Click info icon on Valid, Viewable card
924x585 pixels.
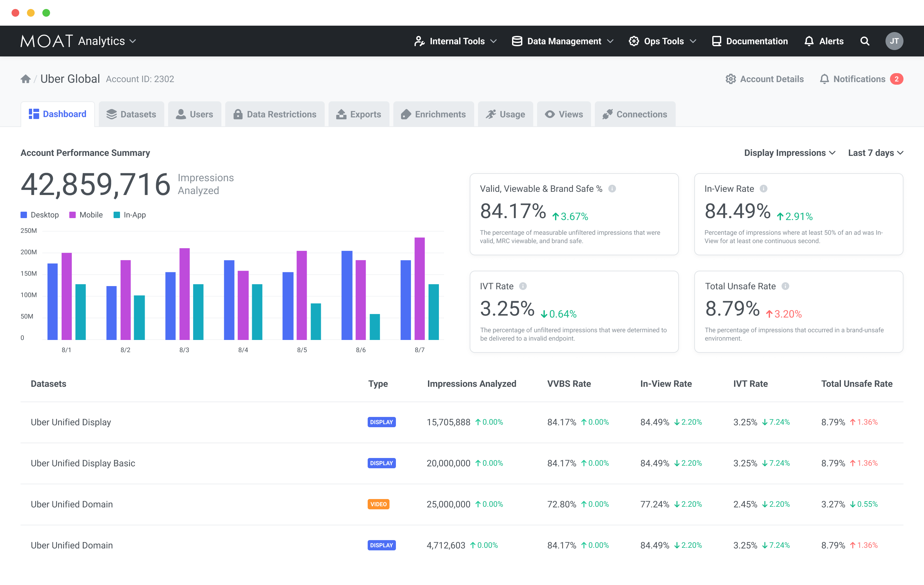click(612, 189)
